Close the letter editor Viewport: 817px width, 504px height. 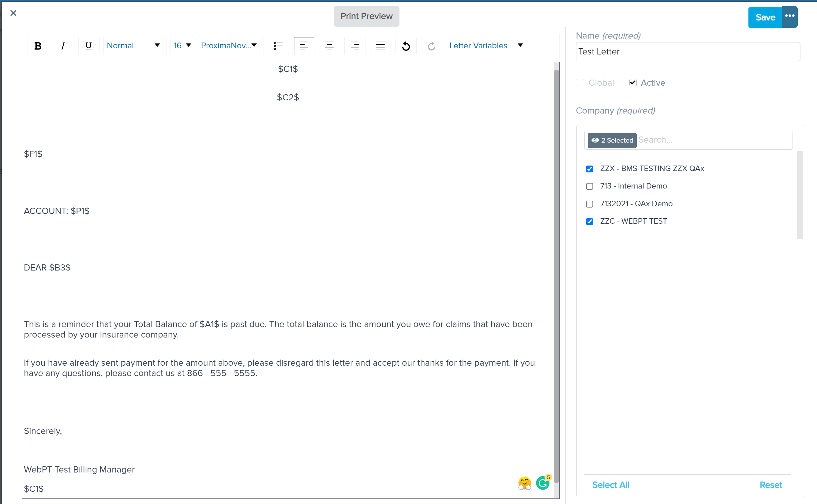tap(13, 13)
